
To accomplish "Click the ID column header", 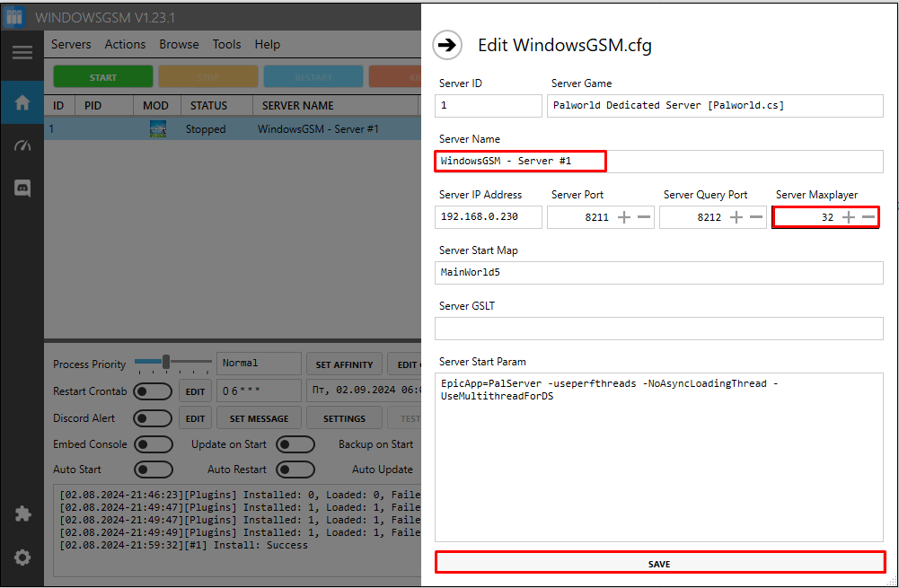I will click(x=58, y=105).
